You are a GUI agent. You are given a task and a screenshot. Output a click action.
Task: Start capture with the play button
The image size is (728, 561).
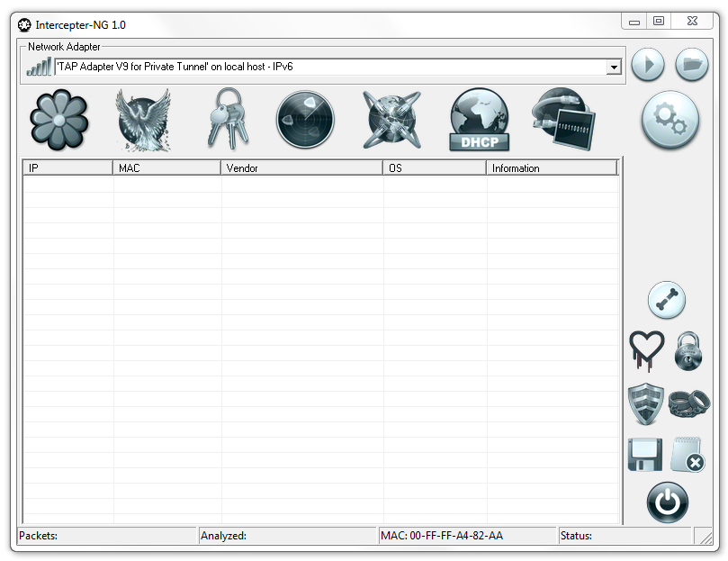click(x=647, y=65)
